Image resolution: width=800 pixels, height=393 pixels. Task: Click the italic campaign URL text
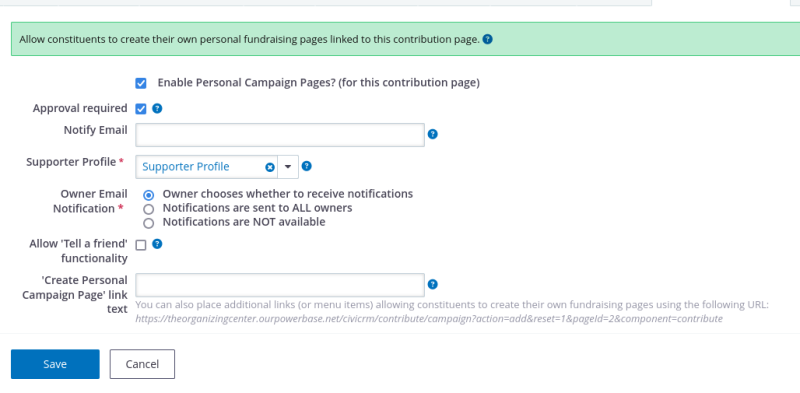pyautogui.click(x=429, y=319)
